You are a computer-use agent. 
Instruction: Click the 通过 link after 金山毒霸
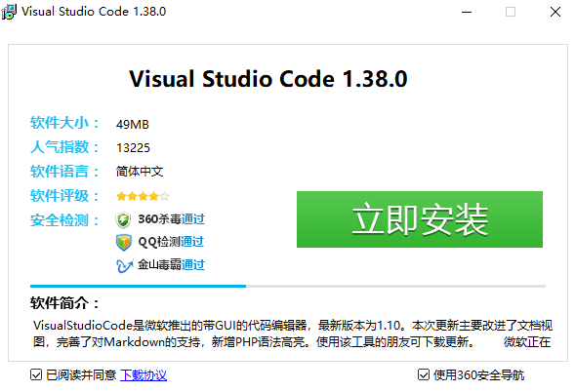(193, 264)
